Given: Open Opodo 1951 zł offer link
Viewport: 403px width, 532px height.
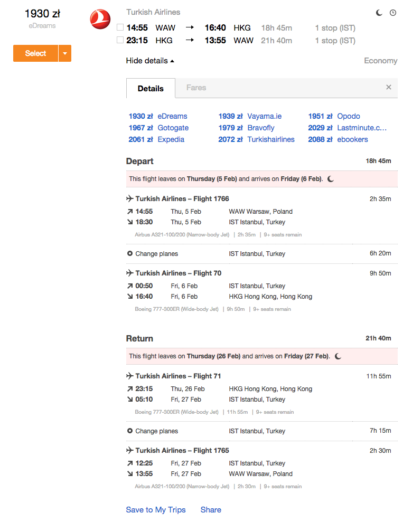Looking at the screenshot, I should pos(334,116).
